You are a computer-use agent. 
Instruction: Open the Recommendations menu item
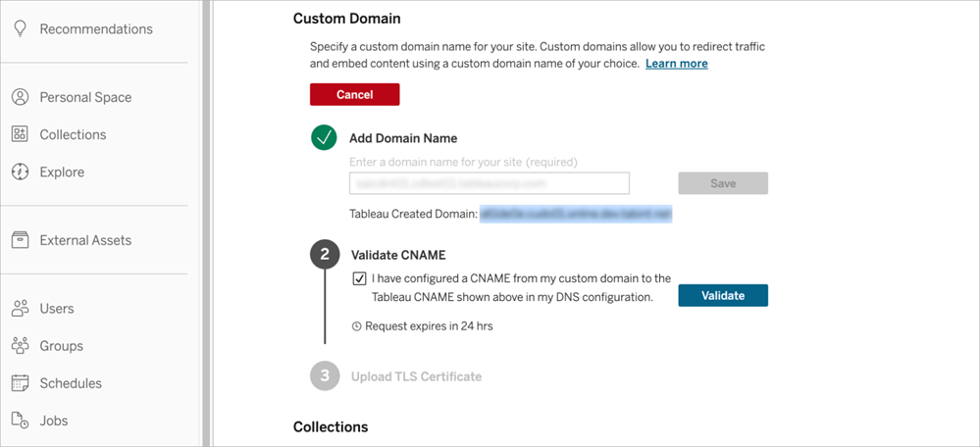[96, 29]
